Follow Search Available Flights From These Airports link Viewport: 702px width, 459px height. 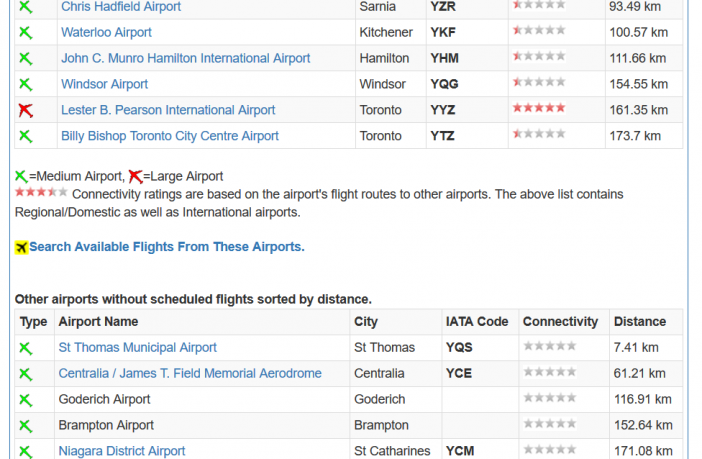pos(167,247)
